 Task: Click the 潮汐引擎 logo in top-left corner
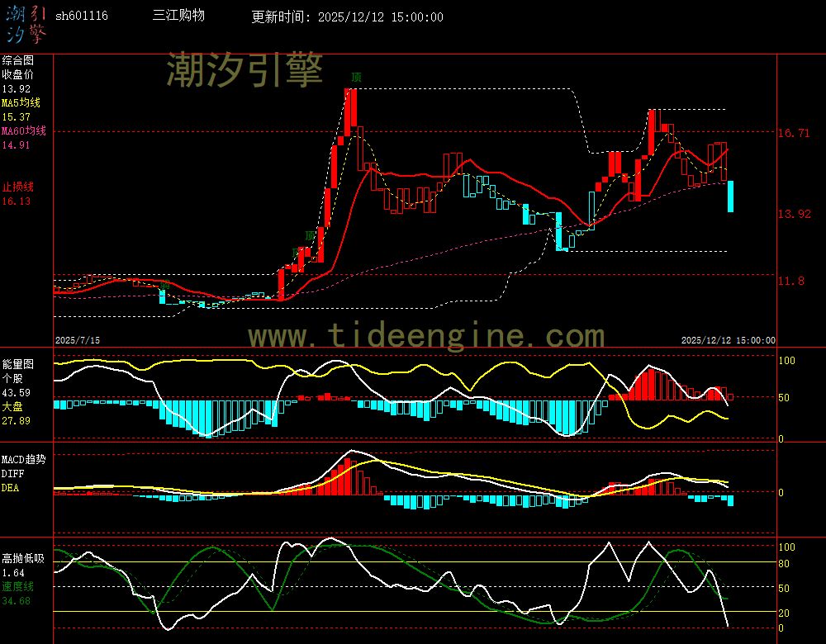25,22
